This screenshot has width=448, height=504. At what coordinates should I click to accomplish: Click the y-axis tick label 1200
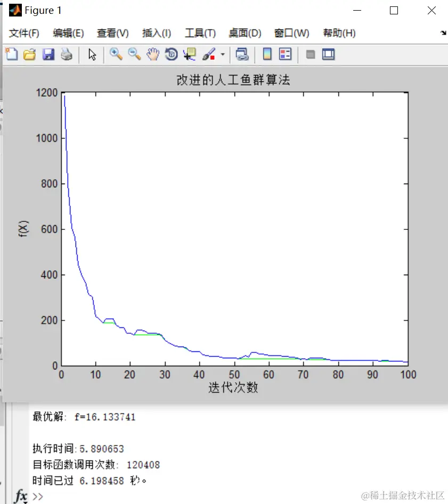click(x=47, y=93)
